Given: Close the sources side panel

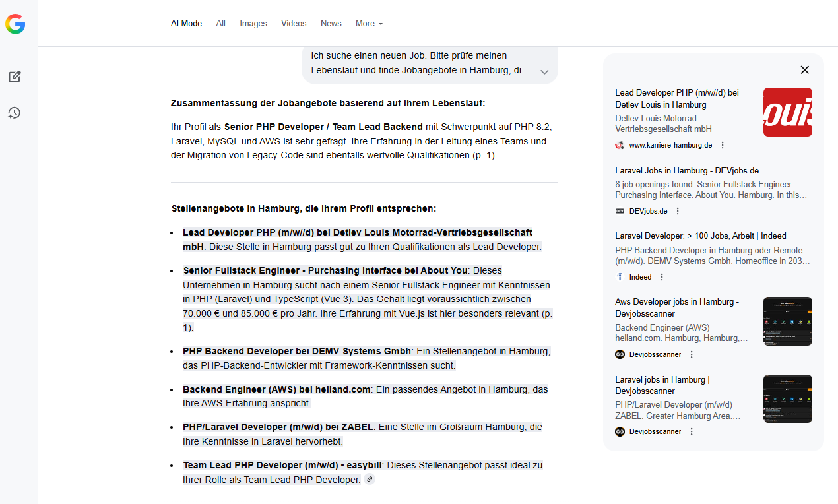Looking at the screenshot, I should [804, 70].
